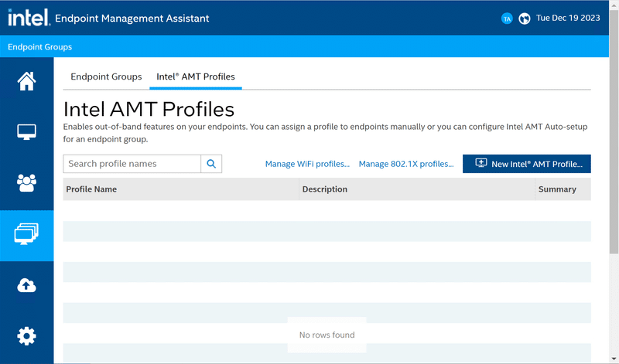The width and height of the screenshot is (619, 364).
Task: Click the TA user avatar
Action: [x=507, y=18]
